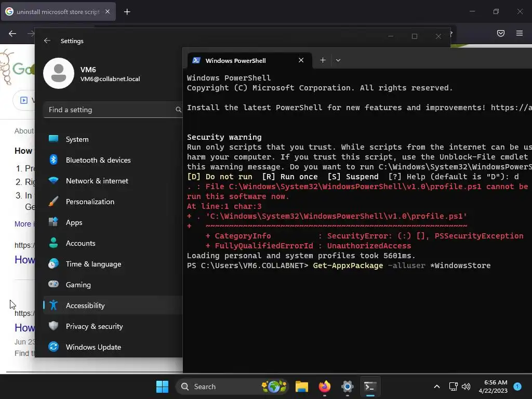Open network status in system tray
The image size is (532, 399).
453,387
